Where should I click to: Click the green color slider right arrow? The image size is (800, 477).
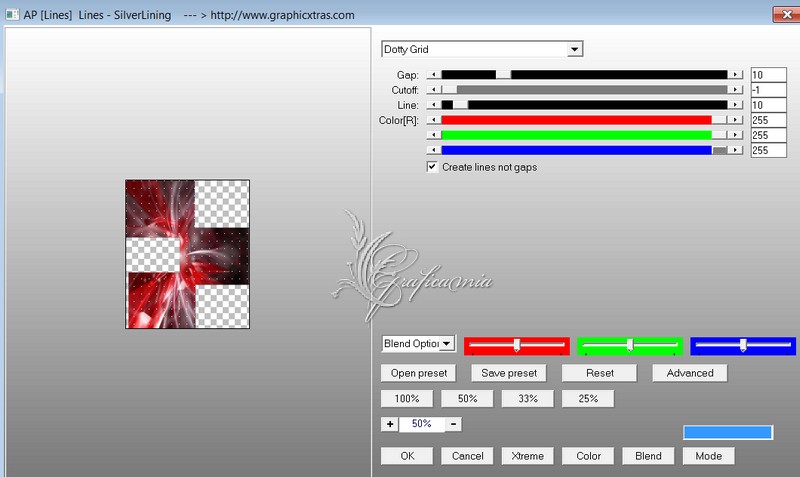tap(735, 135)
